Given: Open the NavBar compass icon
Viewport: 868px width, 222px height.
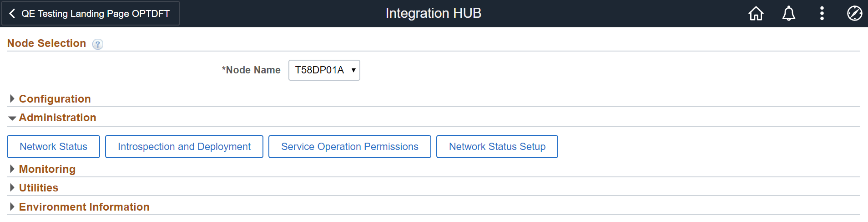Looking at the screenshot, I should pyautogui.click(x=854, y=14).
